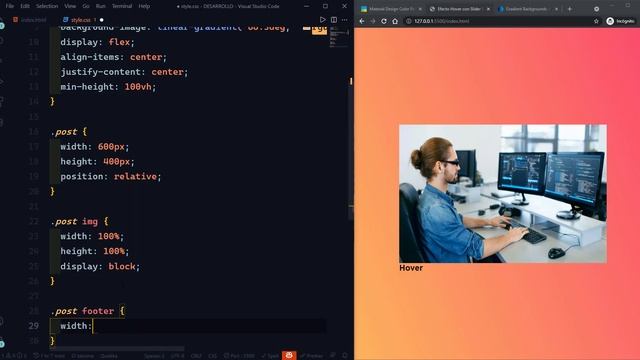Click the developer photo in the browser page
The width and height of the screenshot is (640, 360).
click(x=503, y=194)
